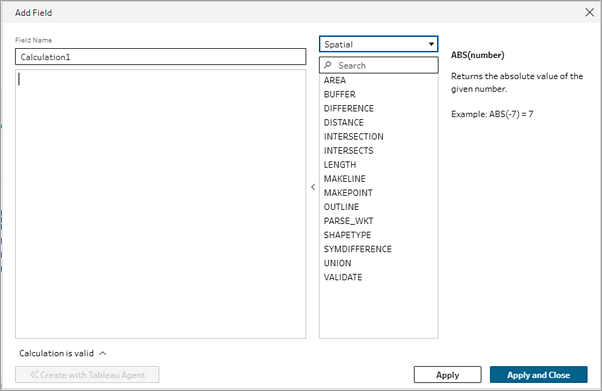Select the LENGTH function

pyautogui.click(x=340, y=165)
